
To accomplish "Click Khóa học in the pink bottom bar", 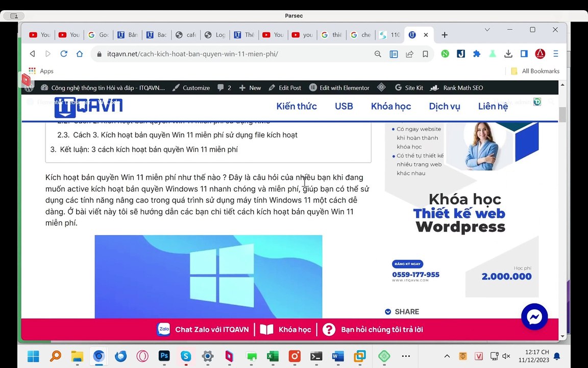I will 286,329.
